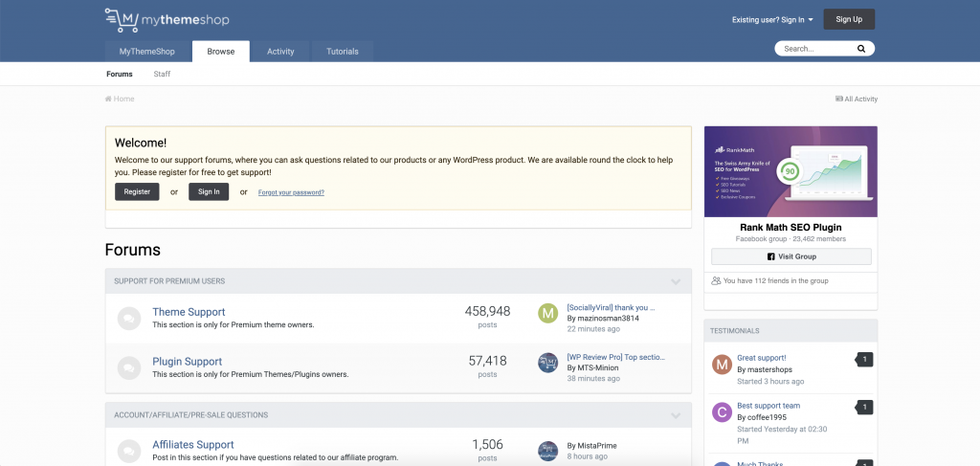Collapse the Support for Premium Users category
Screen dimensions: 980x466
[676, 281]
